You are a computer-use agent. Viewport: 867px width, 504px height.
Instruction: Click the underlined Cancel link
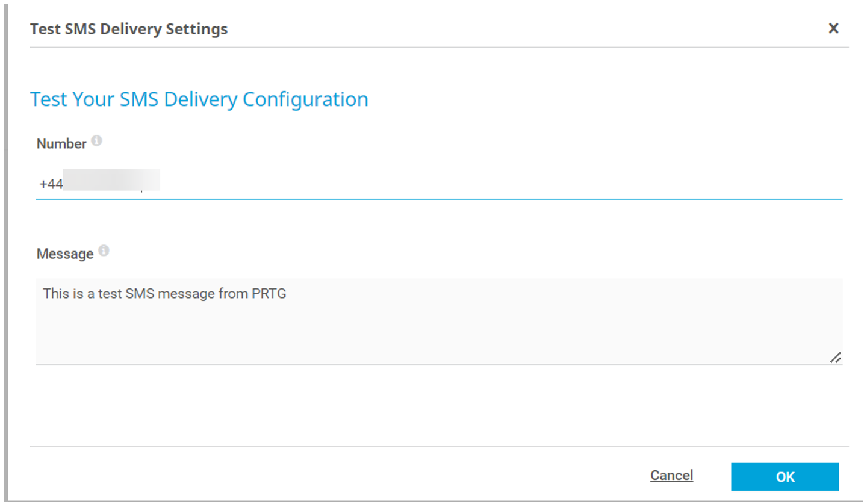[671, 475]
